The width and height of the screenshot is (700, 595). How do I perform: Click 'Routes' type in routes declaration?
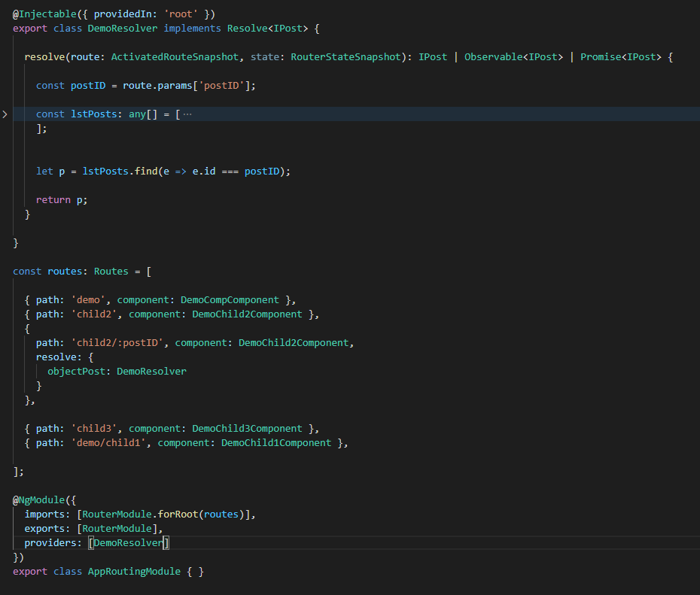point(111,272)
